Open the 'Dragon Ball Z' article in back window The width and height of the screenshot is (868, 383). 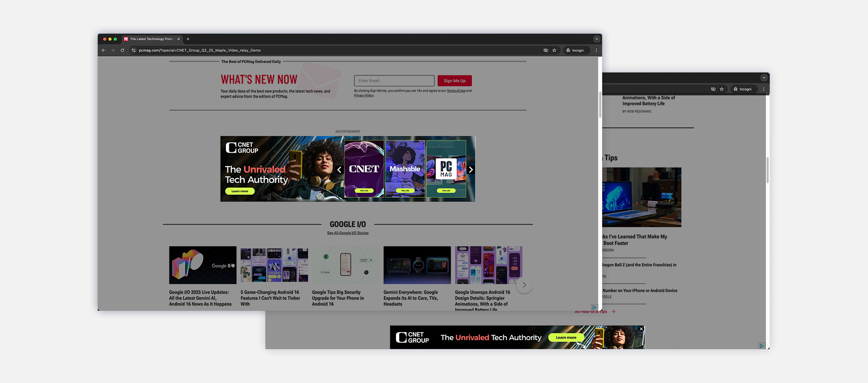coord(639,265)
